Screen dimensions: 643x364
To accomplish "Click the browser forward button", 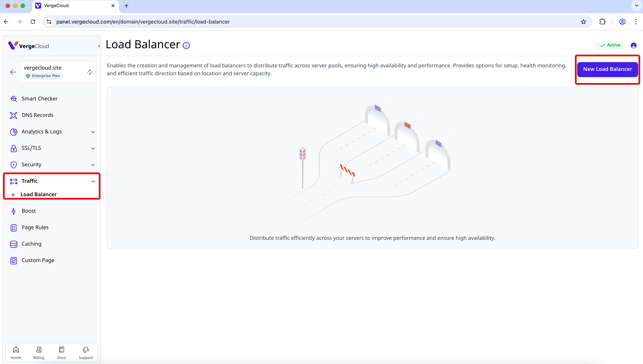I will click(19, 22).
